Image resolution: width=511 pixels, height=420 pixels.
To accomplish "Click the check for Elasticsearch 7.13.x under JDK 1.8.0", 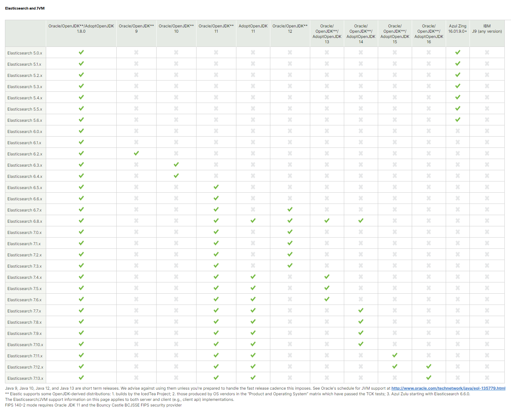I will coord(81,377).
